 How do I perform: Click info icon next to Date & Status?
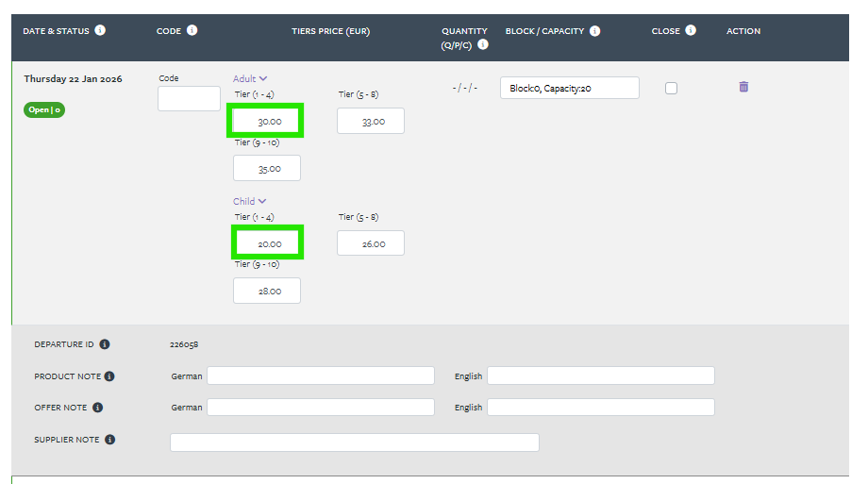coord(100,30)
